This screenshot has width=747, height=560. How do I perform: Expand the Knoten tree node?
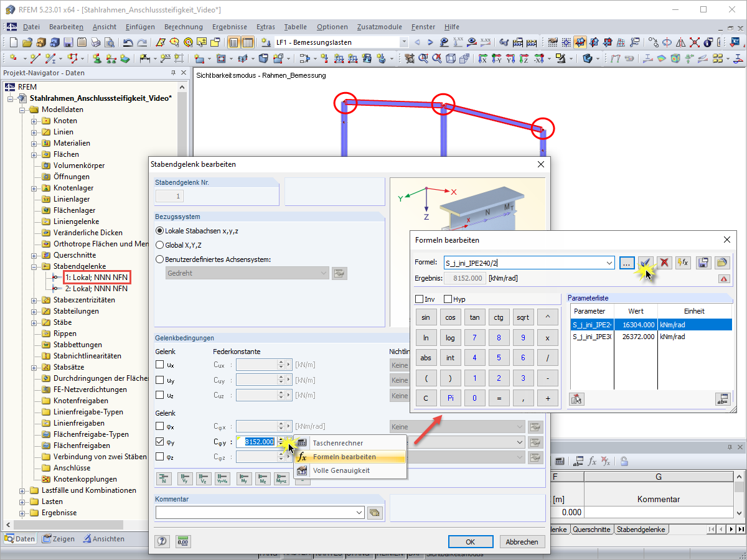point(34,121)
